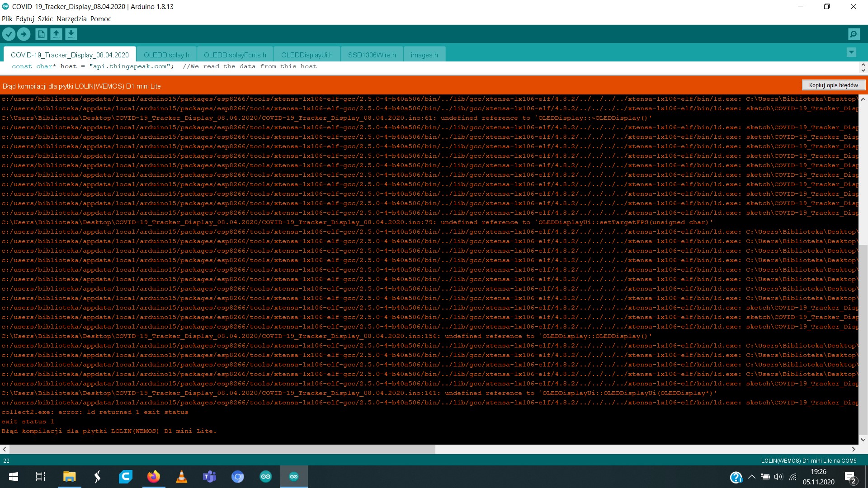The width and height of the screenshot is (868, 488).
Task: Click the line number 22 in status bar
Action: [x=6, y=461]
